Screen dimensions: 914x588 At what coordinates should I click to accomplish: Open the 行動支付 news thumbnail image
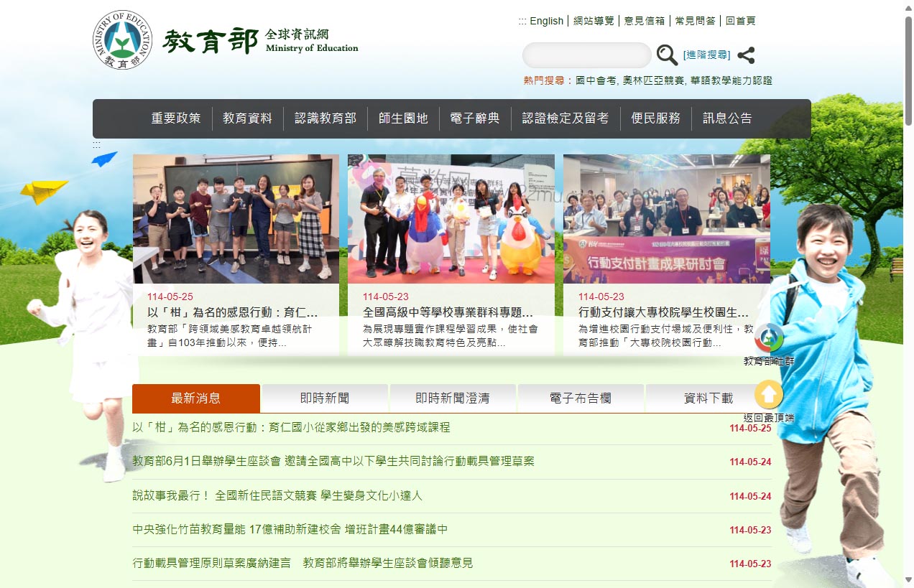click(666, 218)
